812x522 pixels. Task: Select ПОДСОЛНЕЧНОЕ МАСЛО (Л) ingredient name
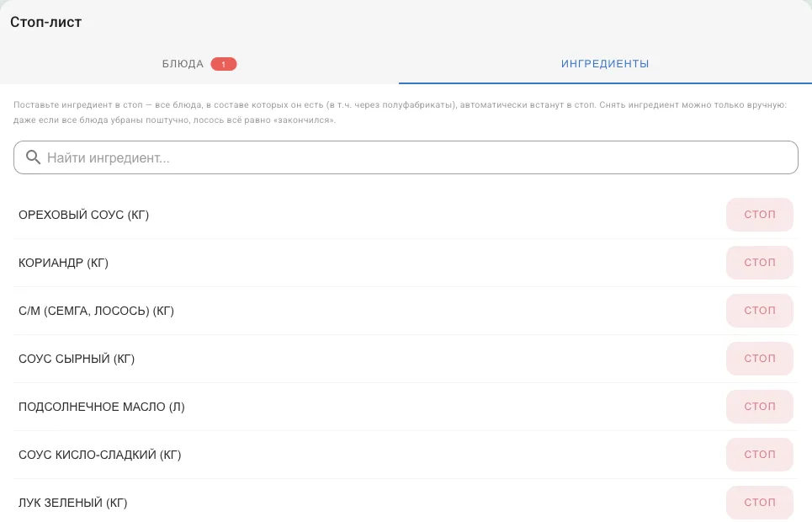click(x=102, y=407)
